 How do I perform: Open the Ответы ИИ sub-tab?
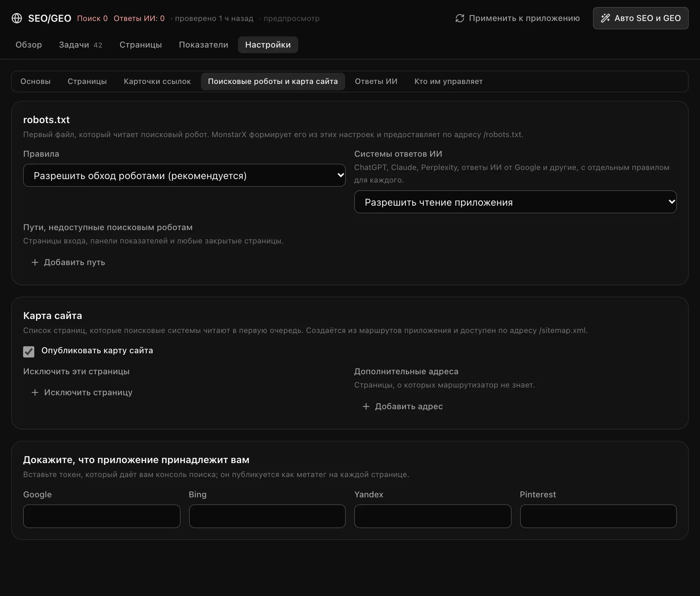tap(376, 81)
